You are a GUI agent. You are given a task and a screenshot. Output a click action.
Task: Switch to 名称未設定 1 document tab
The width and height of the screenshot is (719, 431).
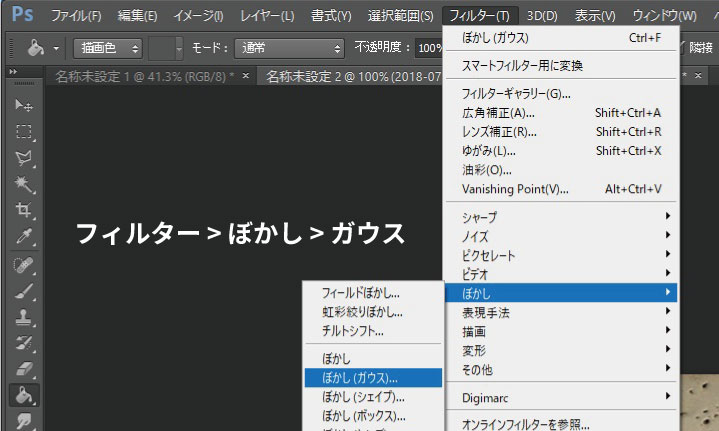(145, 77)
